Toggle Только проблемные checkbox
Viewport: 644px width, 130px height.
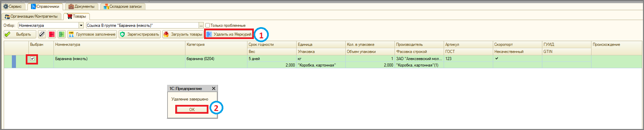pyautogui.click(x=208, y=25)
